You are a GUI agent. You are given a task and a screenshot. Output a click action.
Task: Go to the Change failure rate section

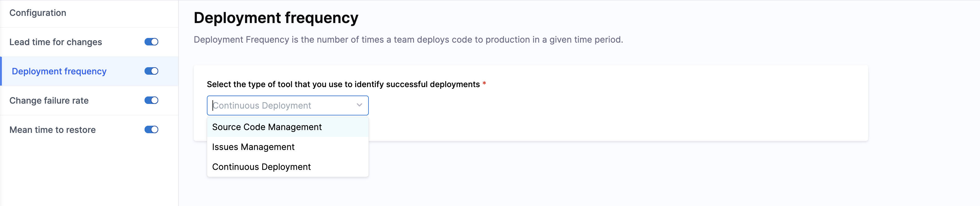coord(49,101)
